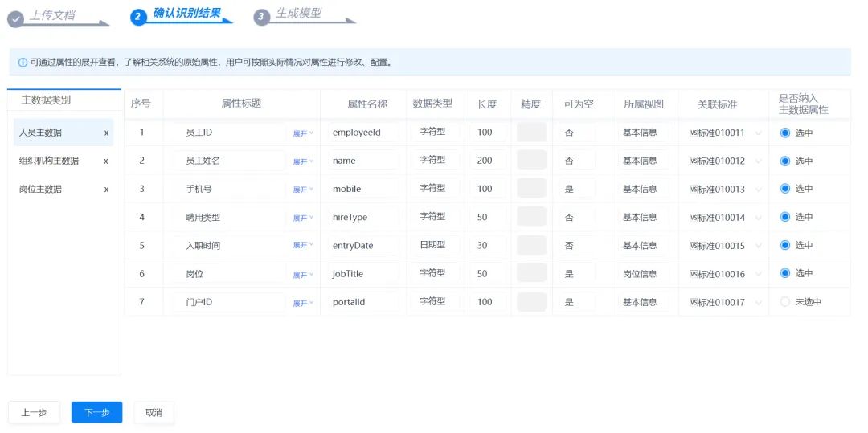Image resolution: width=868 pixels, height=433 pixels.
Task: Click the VS icon beside 标准010011
Action: click(693, 133)
